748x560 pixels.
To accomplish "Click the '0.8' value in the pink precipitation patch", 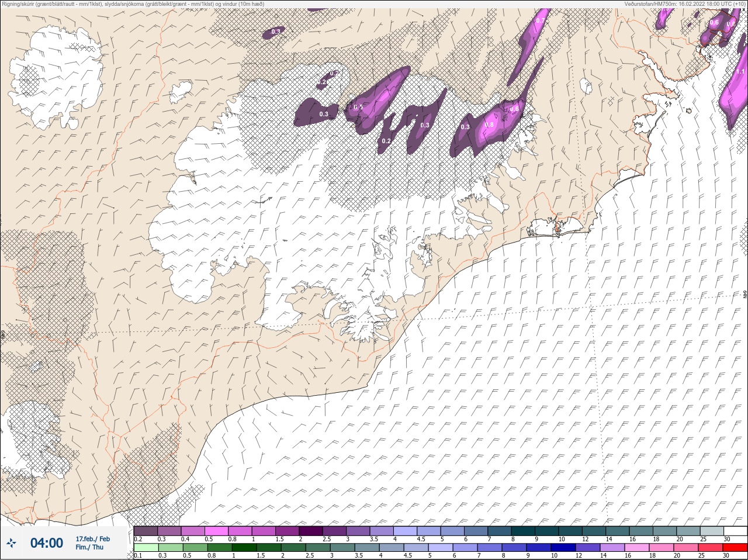I will pos(490,125).
